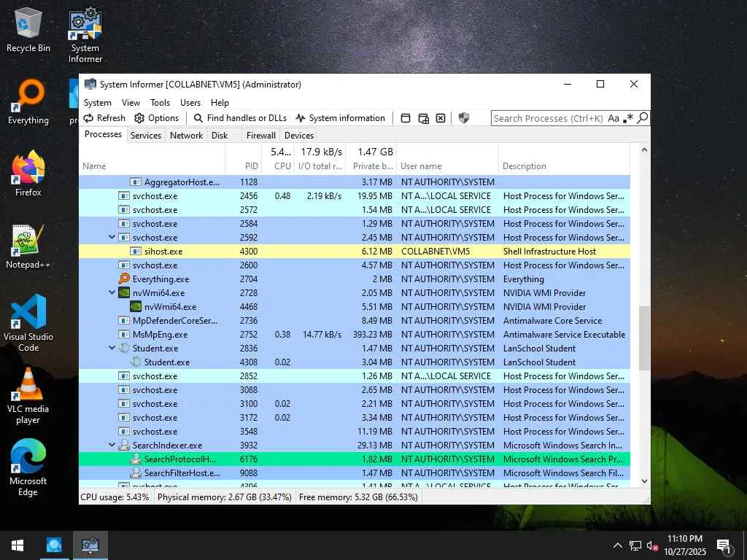Image resolution: width=747 pixels, height=560 pixels.
Task: Click the MsMpEng.exe process icon
Action: (124, 334)
